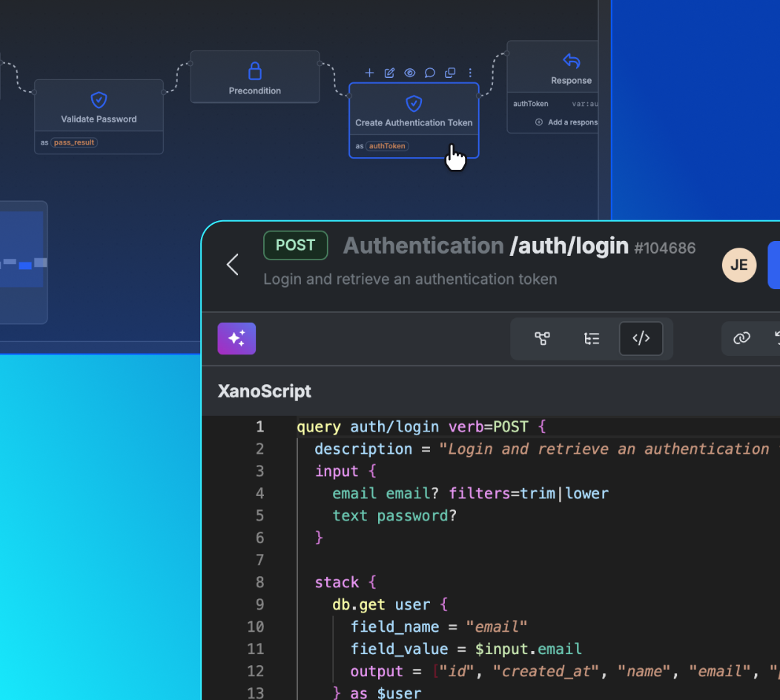This screenshot has width=780, height=700.
Task: Click the JE profile avatar
Action: (738, 265)
